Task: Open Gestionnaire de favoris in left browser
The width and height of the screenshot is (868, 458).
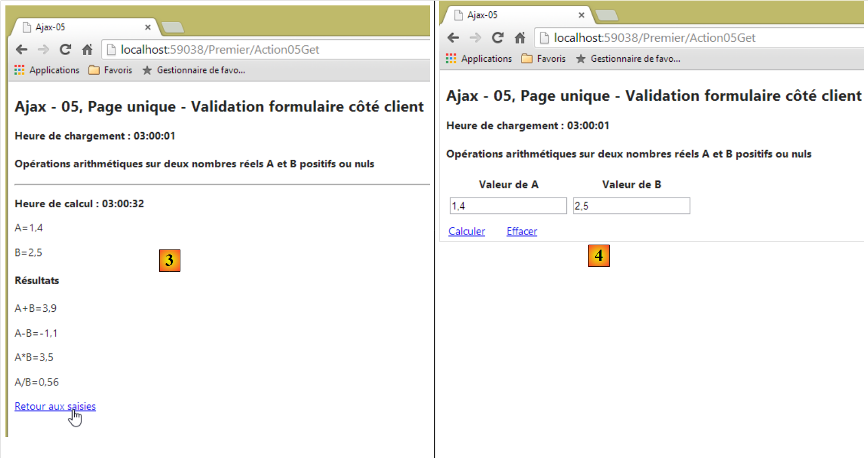Action: pos(194,70)
